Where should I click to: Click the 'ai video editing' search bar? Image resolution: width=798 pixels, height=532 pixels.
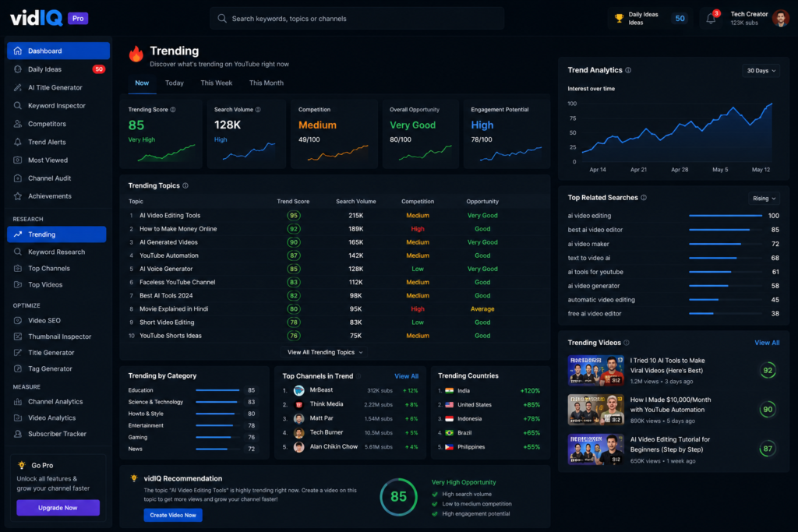(x=726, y=216)
